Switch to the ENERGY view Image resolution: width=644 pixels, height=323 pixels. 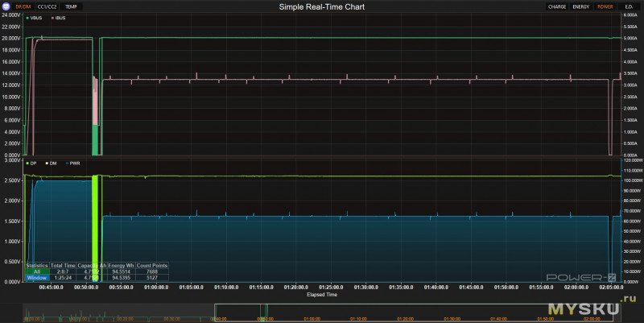(581, 6)
